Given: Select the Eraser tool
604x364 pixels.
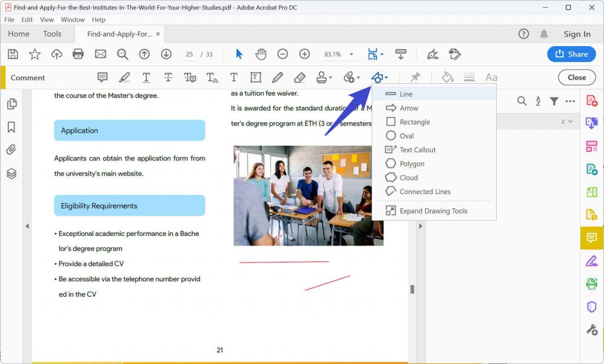Looking at the screenshot, I should (x=300, y=77).
